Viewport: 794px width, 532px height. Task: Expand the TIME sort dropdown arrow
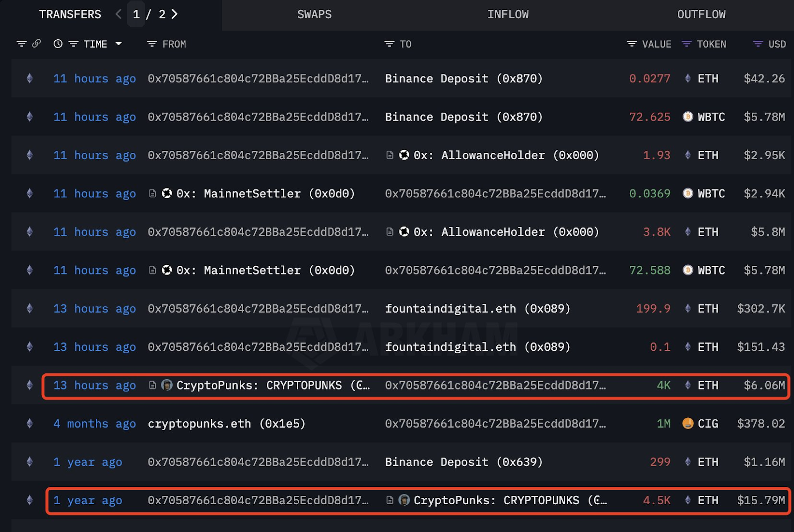[x=119, y=44]
